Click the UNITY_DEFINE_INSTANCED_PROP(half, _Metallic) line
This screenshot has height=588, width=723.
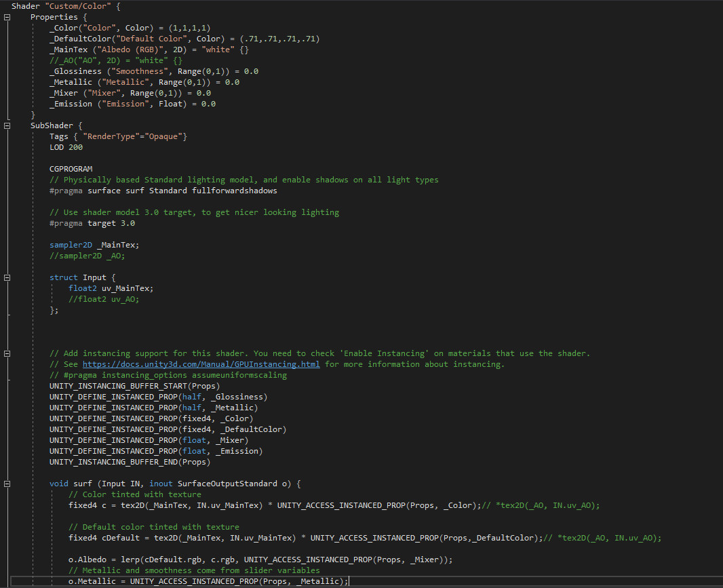(153, 408)
